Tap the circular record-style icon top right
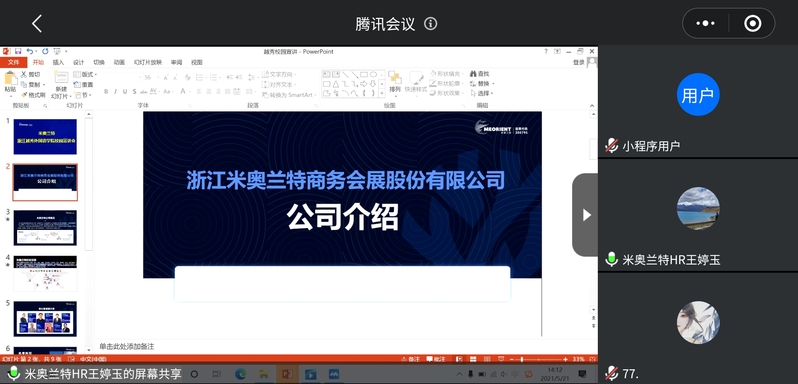Screen dimensions: 798x384 (x=752, y=23)
